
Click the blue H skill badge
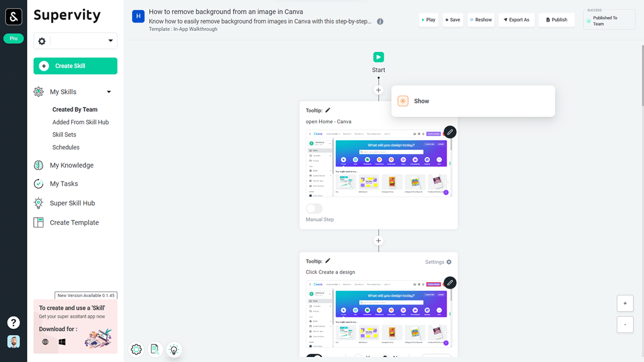tap(138, 17)
